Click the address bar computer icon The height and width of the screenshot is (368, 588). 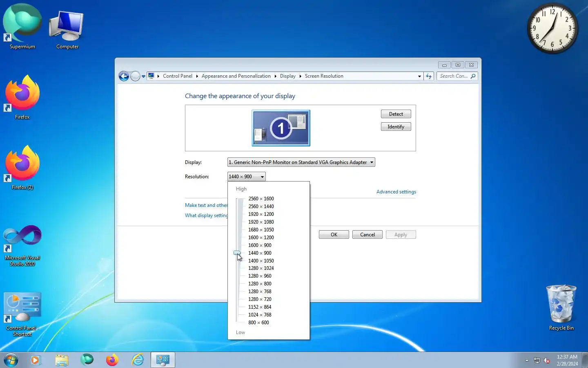(151, 76)
